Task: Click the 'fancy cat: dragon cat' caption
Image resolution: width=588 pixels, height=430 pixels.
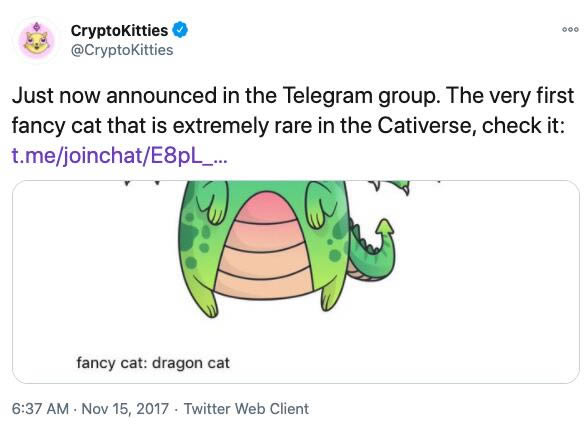Action: point(153,363)
